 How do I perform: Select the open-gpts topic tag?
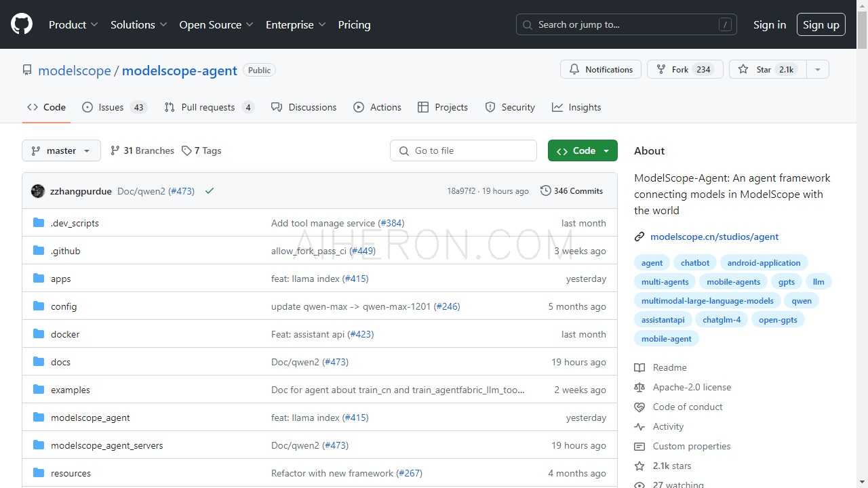(x=778, y=320)
